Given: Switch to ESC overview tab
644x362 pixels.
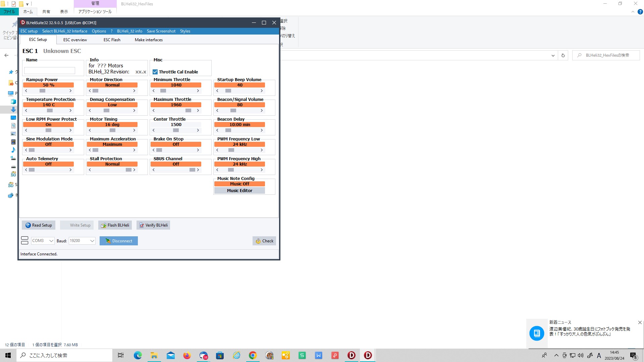Looking at the screenshot, I should (75, 40).
